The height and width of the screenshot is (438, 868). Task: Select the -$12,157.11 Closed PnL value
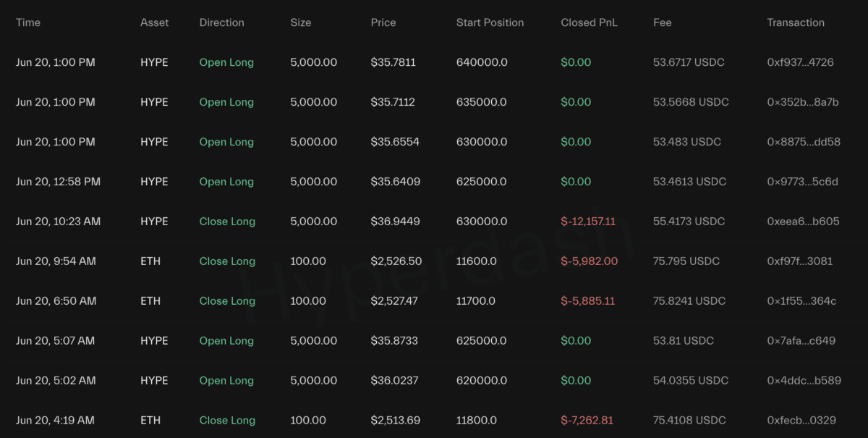tap(588, 222)
